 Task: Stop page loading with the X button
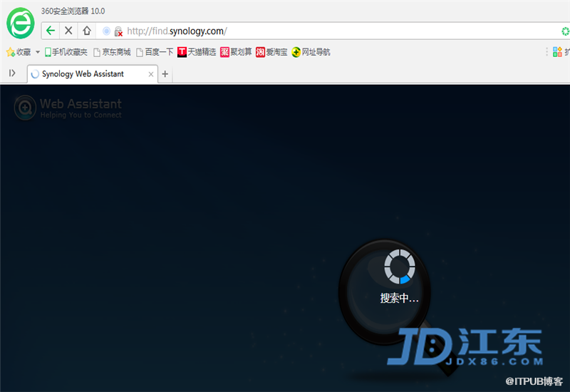pyautogui.click(x=68, y=31)
